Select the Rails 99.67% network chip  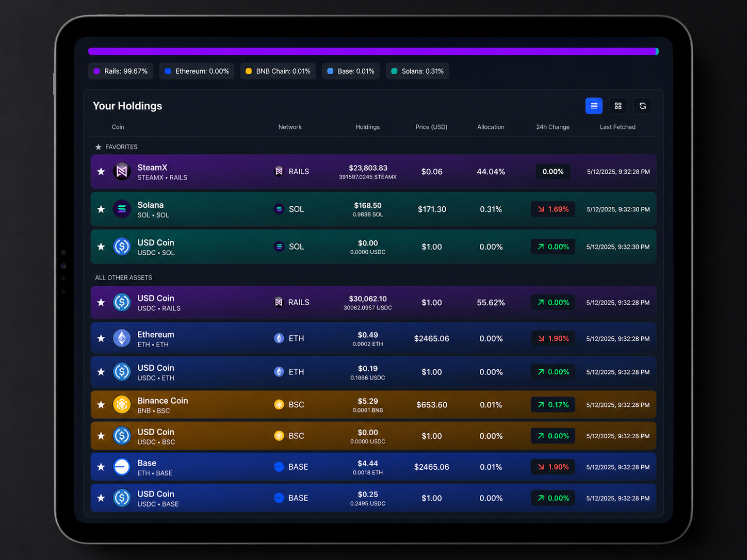(x=121, y=71)
